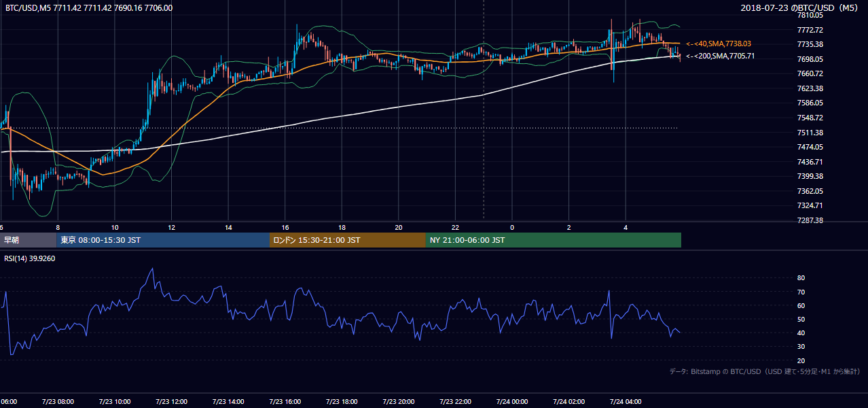Click the RSI 40 level label

point(801,333)
